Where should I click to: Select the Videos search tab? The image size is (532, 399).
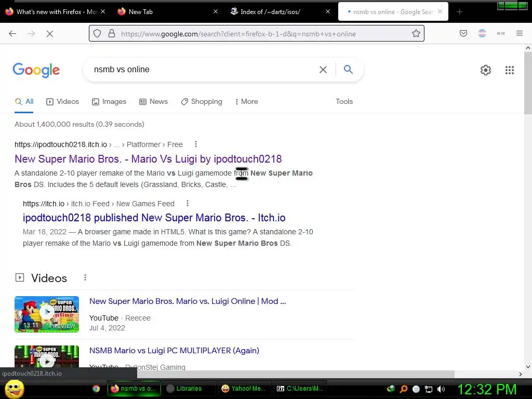point(63,101)
